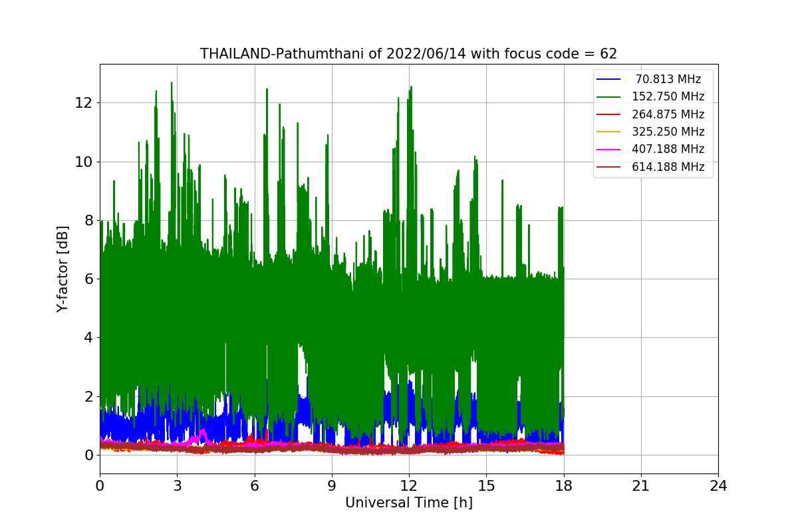Screen dimensions: 798x532
Task: Click the magenta legend line sample
Action: click(x=608, y=150)
